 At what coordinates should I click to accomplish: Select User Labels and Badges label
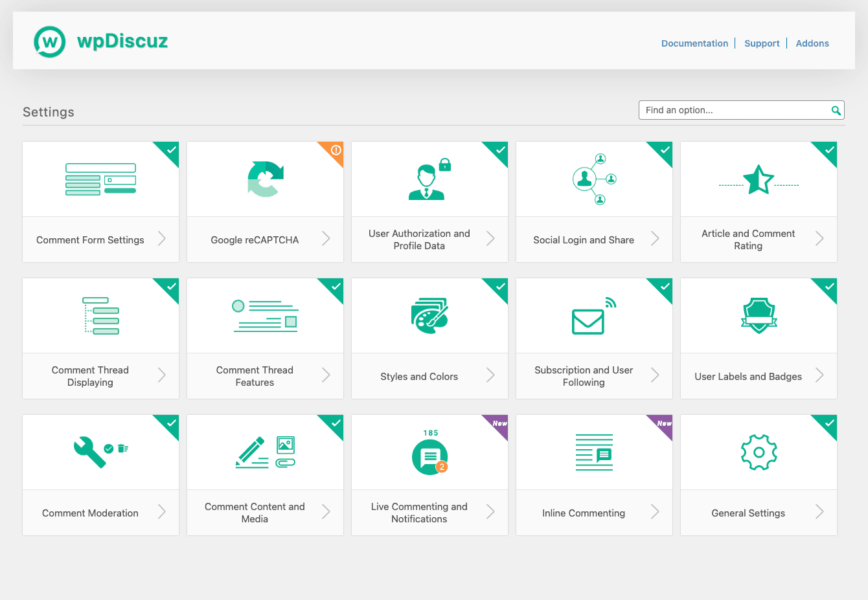click(x=748, y=377)
